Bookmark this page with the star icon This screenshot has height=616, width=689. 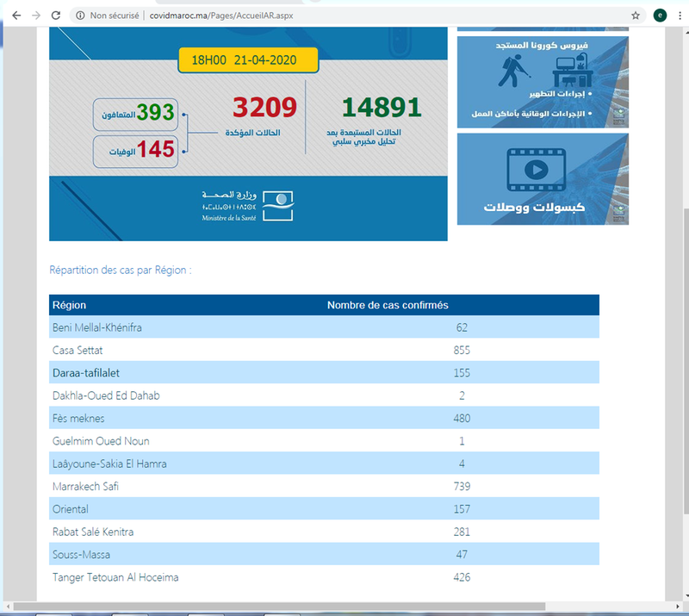click(636, 16)
